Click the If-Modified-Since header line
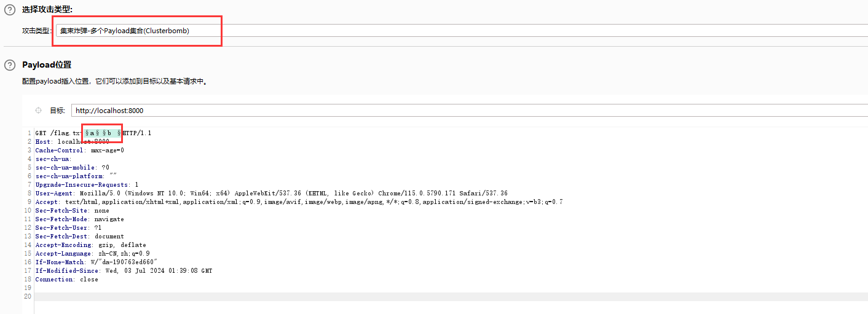This screenshot has height=314, width=868. click(124, 270)
